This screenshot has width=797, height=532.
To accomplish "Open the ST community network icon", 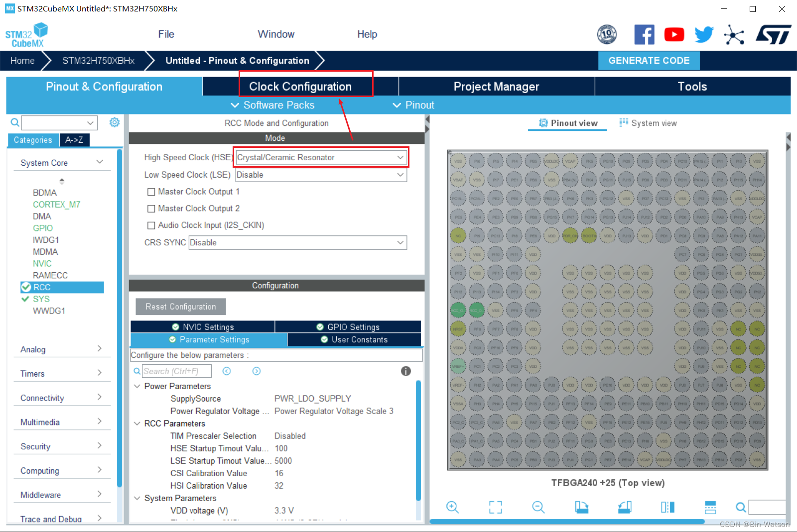I will (x=734, y=34).
